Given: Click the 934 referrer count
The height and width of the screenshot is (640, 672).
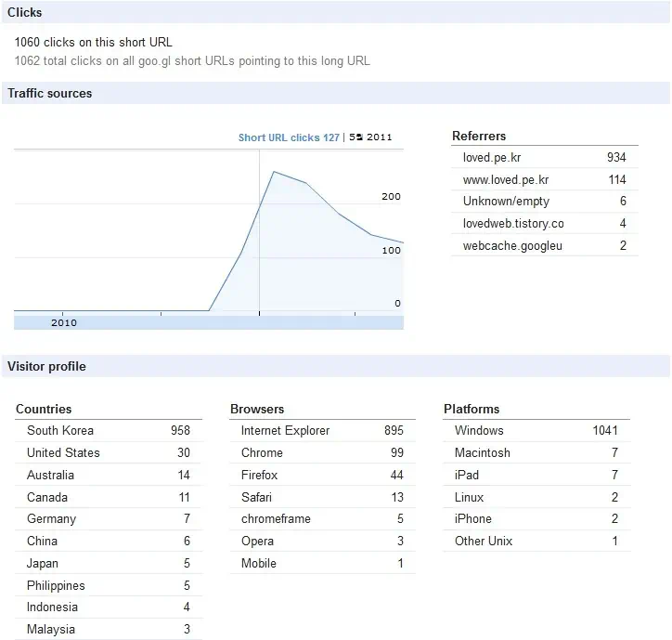Looking at the screenshot, I should 616,157.
